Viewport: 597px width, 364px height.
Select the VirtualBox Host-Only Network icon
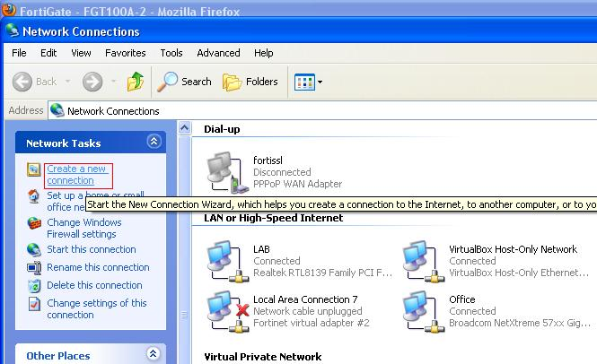pos(424,261)
